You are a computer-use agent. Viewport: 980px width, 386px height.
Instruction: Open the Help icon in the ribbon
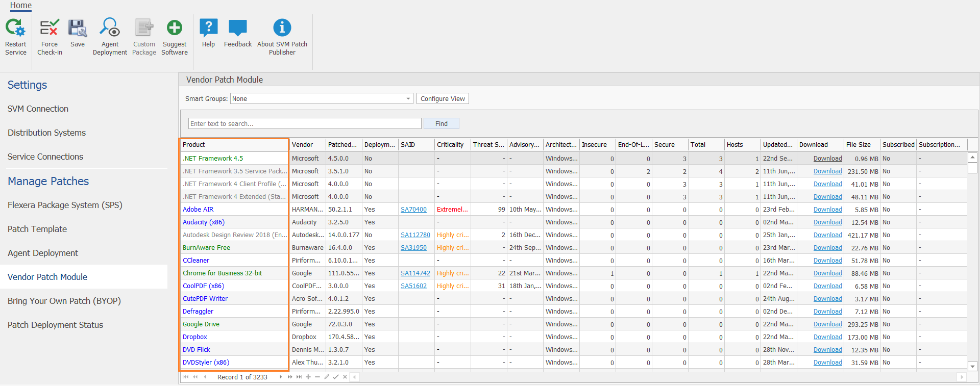pos(208,28)
